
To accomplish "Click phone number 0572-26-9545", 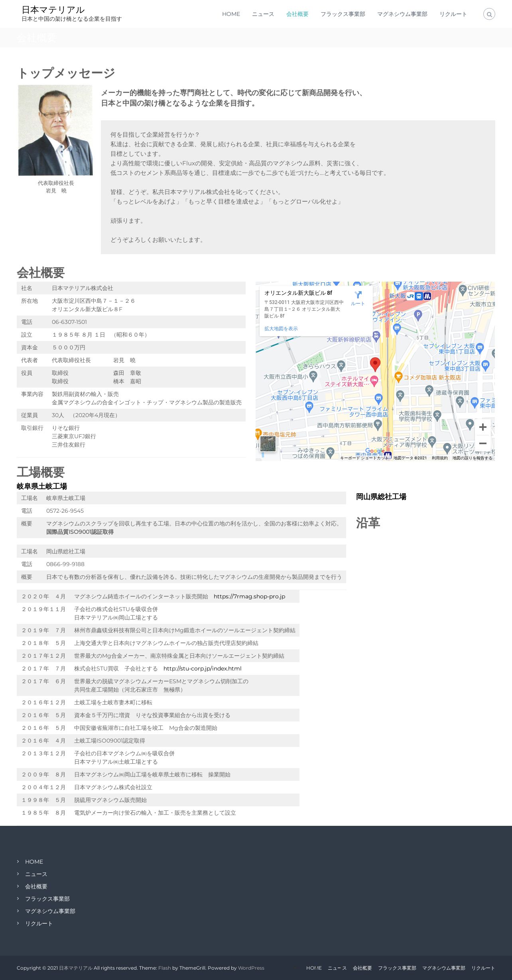I will [x=65, y=511].
